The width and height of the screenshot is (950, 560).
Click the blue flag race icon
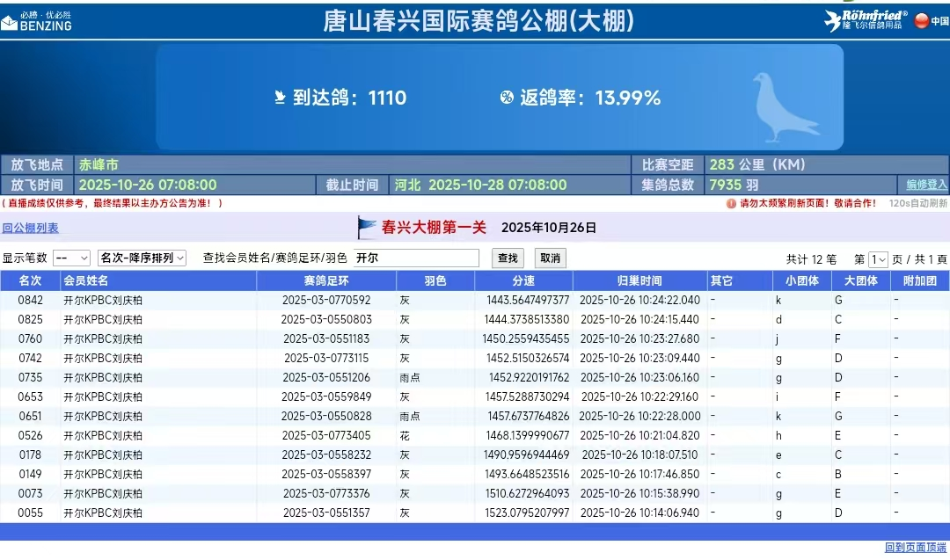click(366, 228)
